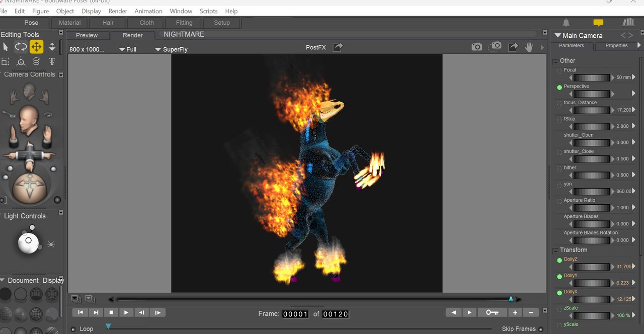Click the white light position sphere
The width and height of the screenshot is (644, 334).
(x=28, y=243)
